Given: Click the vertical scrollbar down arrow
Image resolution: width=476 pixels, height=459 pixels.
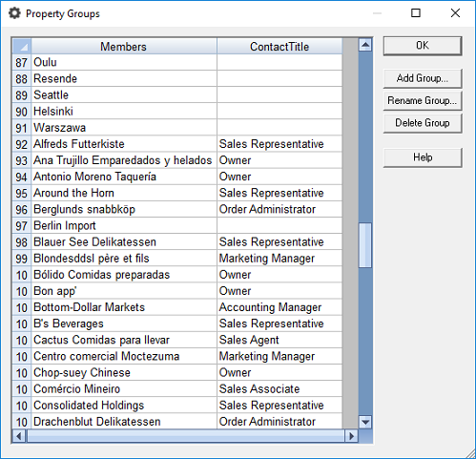Looking at the screenshot, I should 365,423.
